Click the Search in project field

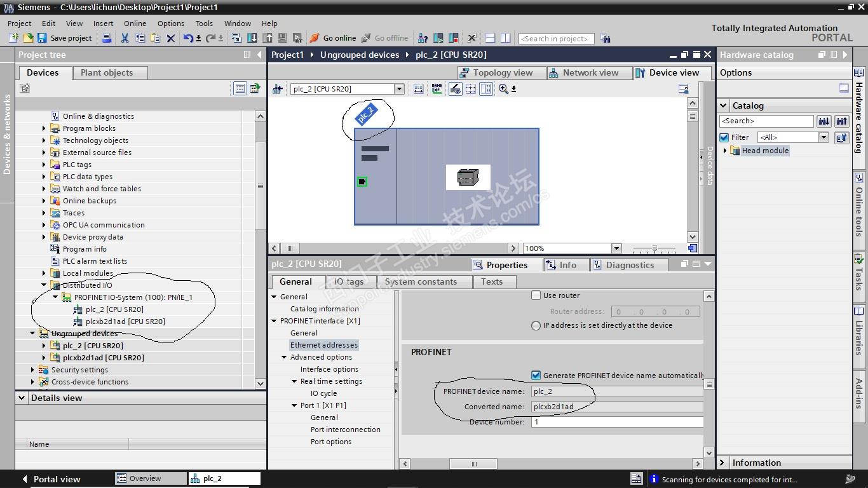pyautogui.click(x=556, y=39)
